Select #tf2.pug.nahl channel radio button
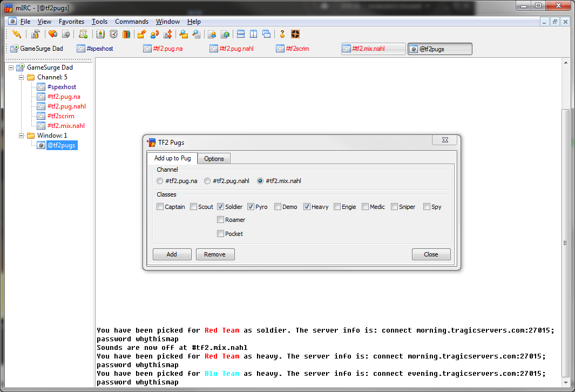 [x=207, y=181]
